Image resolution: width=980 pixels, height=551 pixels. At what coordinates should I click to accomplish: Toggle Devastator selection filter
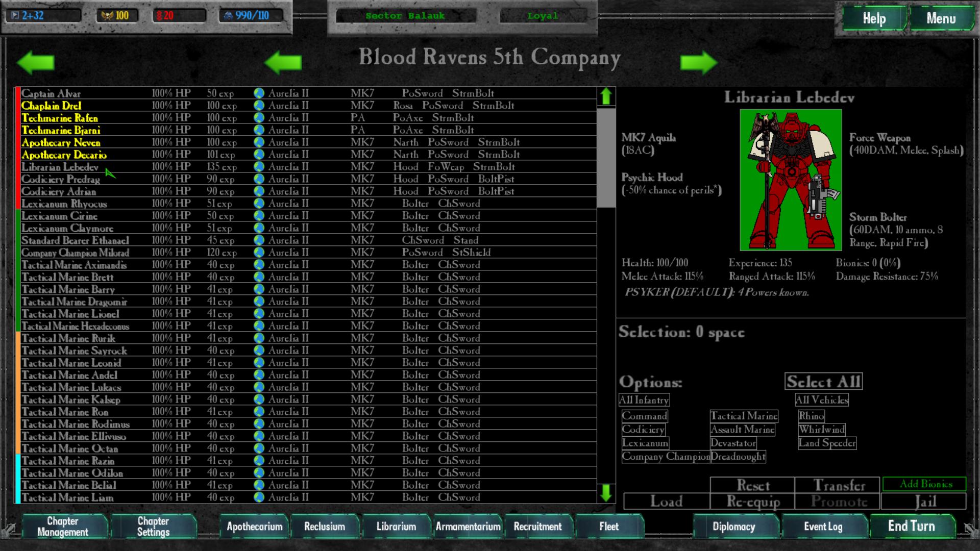733,443
